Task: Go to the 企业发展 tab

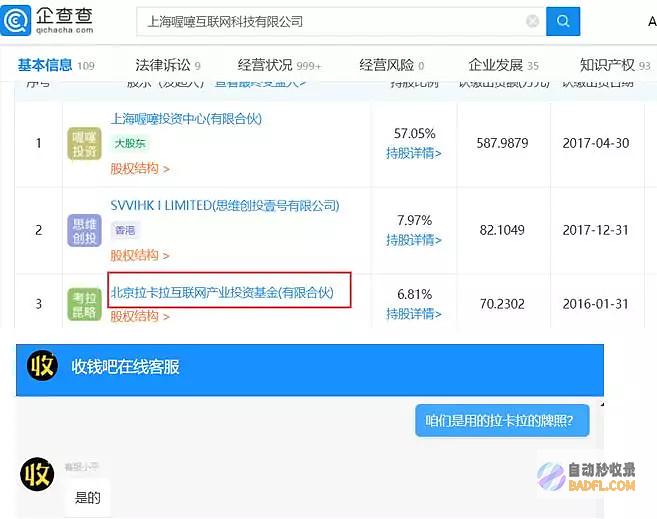Action: click(x=503, y=65)
